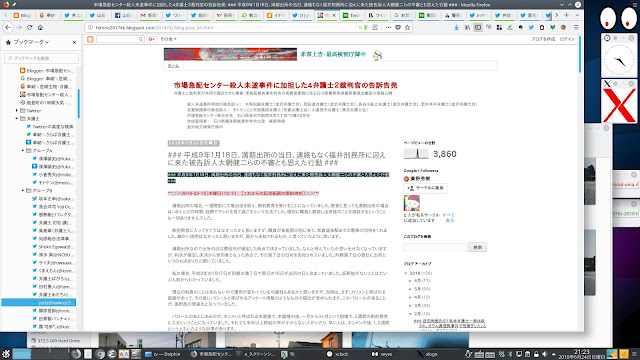Click the Blogger logo in navbar
This screenshot has width=640, height=360.
pos(90,39)
